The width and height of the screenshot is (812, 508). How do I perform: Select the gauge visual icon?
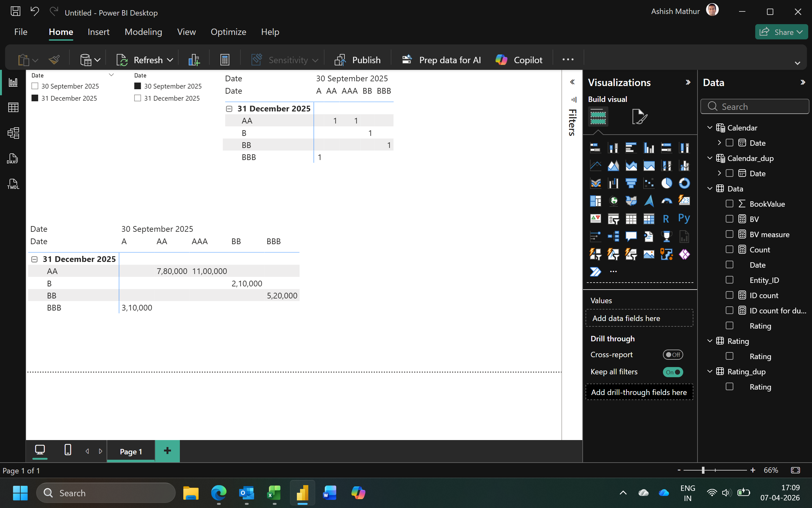666,201
